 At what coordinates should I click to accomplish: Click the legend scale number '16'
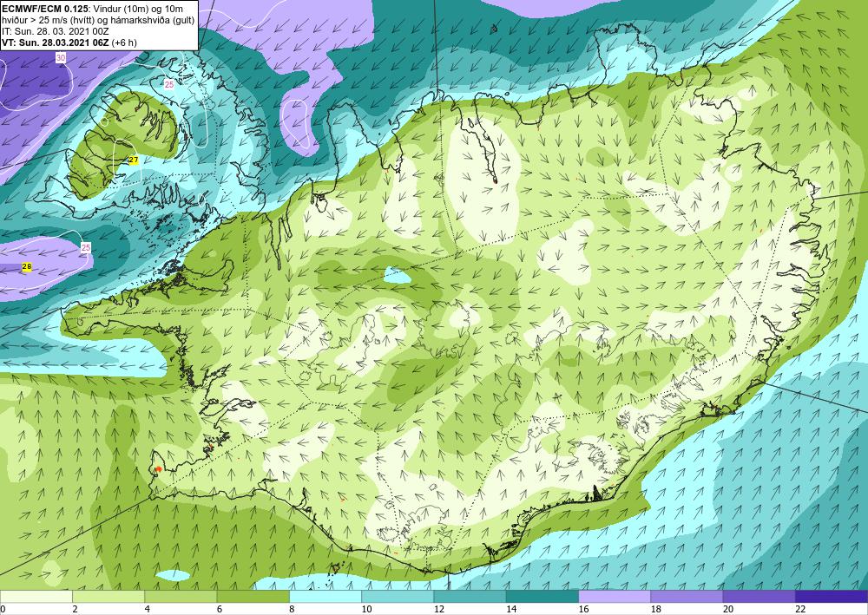(583, 609)
